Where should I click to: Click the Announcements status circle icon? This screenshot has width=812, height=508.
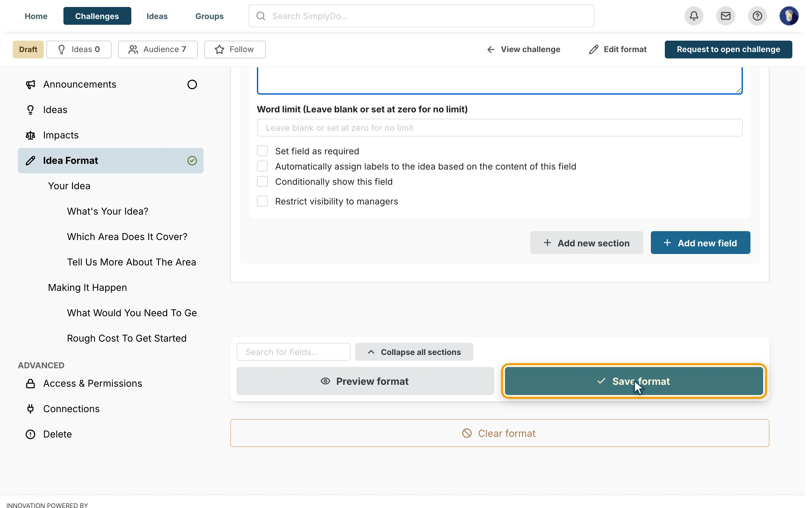tap(192, 84)
